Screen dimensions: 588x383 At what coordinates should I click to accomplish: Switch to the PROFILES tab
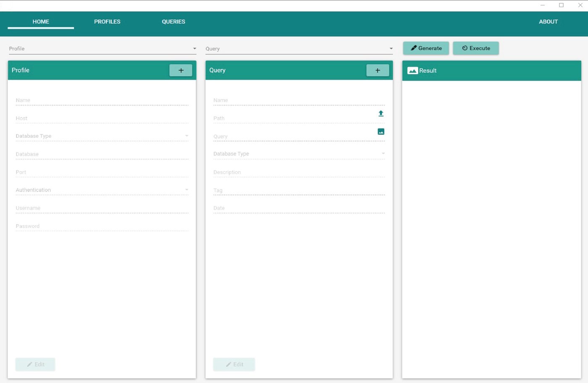107,22
